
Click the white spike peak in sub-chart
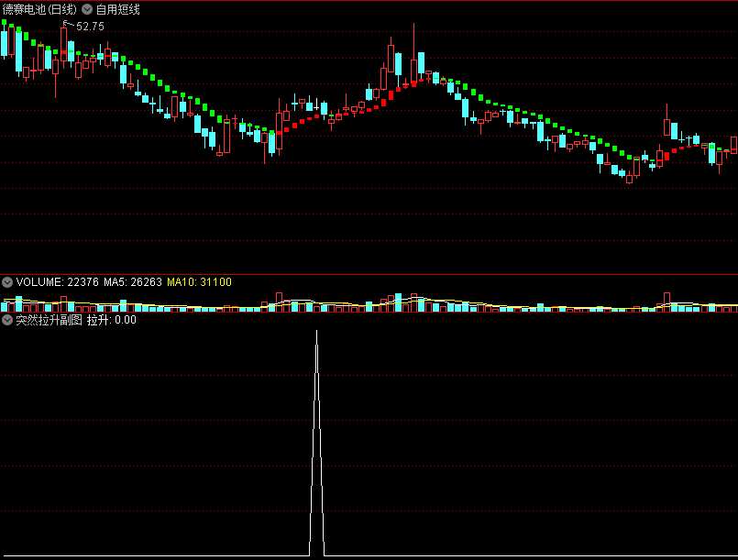(317, 332)
